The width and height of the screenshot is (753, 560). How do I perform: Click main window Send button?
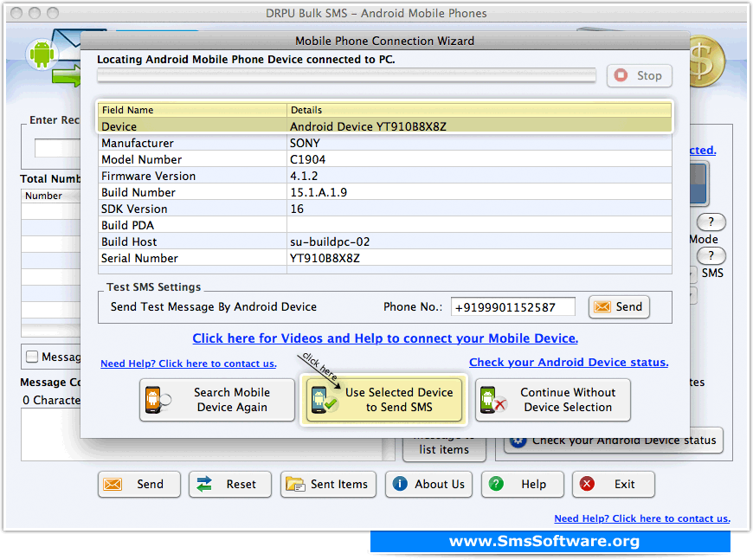(139, 484)
